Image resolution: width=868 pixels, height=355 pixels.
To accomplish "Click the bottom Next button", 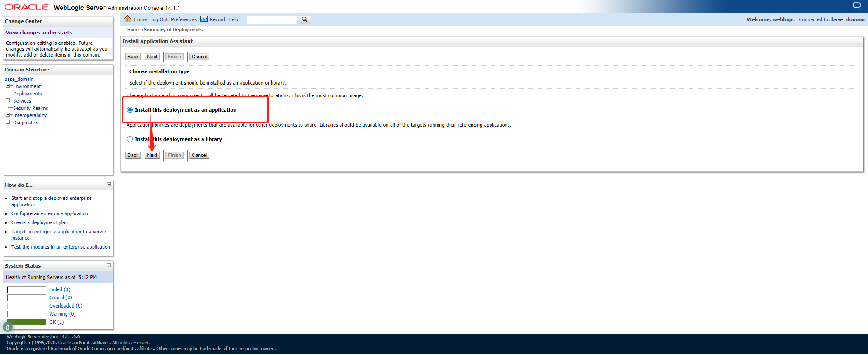I will [152, 155].
